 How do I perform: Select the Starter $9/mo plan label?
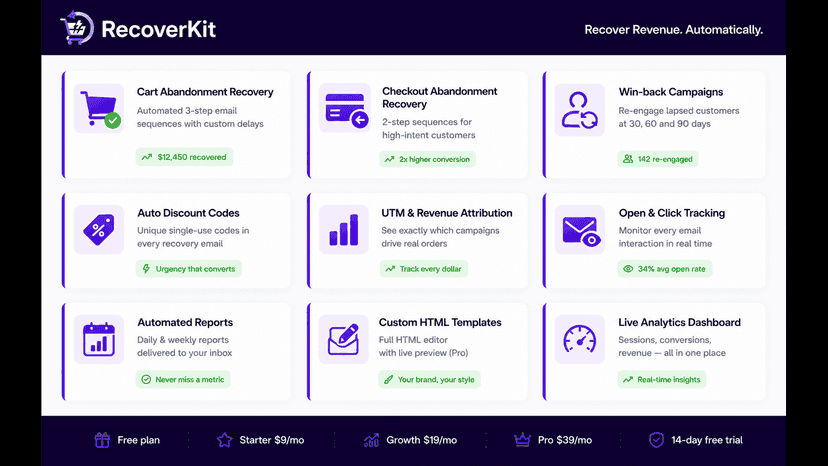pos(271,440)
